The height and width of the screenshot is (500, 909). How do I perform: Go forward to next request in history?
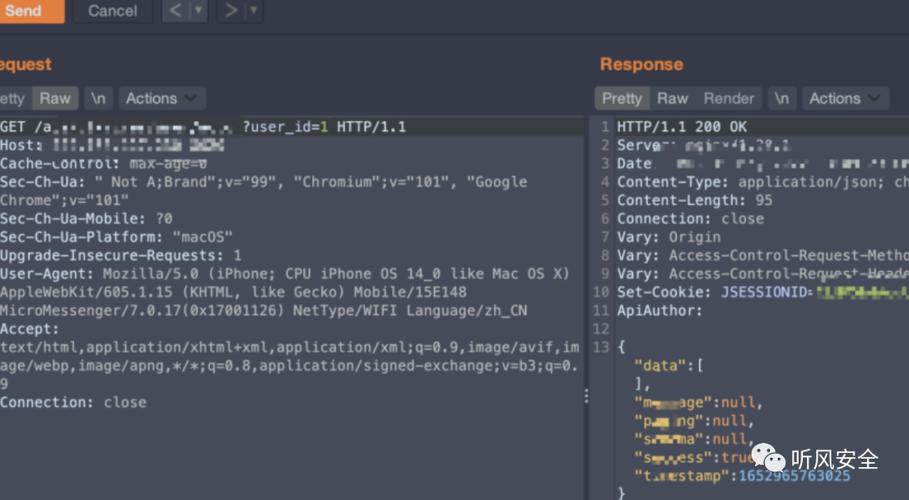click(x=231, y=11)
